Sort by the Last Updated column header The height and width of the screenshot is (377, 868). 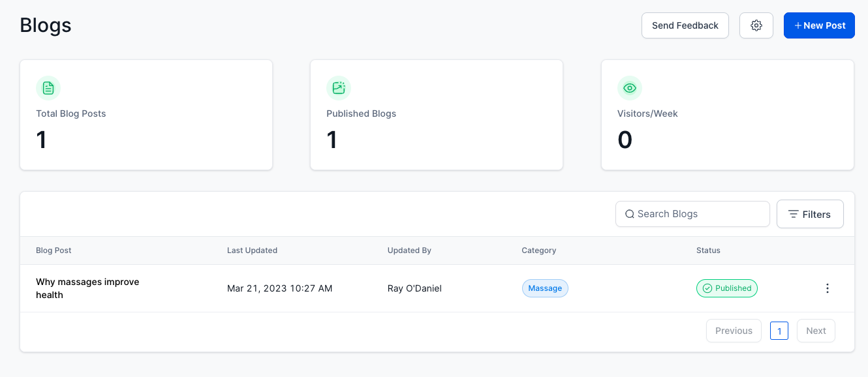[x=252, y=250]
